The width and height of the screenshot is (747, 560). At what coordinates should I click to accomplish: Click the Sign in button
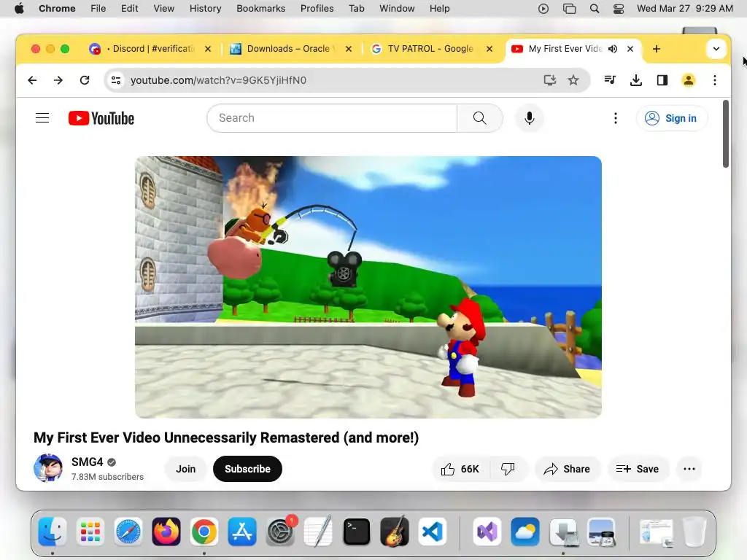pos(672,118)
